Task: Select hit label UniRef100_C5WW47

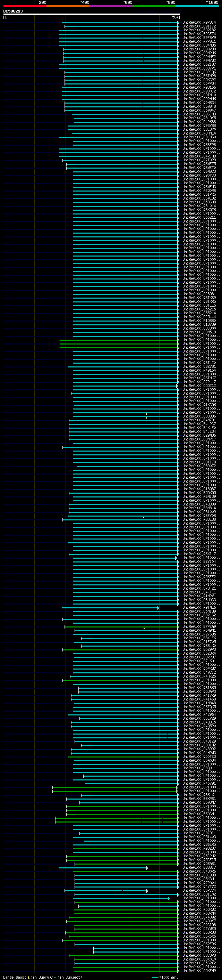Action: pos(199,110)
